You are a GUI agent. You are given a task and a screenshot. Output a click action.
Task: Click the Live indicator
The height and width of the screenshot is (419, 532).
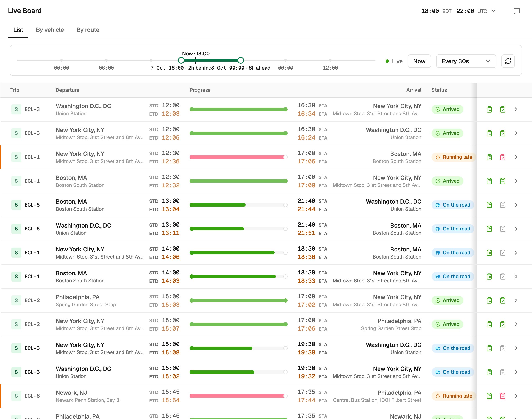click(x=394, y=61)
